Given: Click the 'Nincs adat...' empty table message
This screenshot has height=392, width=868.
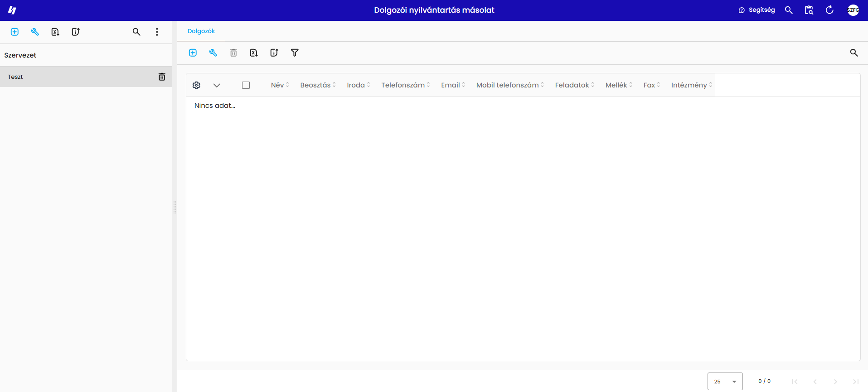Looking at the screenshot, I should 215,106.
